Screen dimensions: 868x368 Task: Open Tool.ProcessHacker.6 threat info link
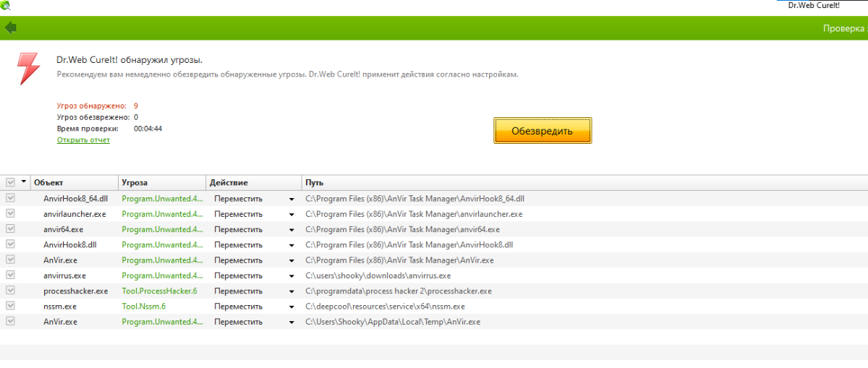(159, 291)
